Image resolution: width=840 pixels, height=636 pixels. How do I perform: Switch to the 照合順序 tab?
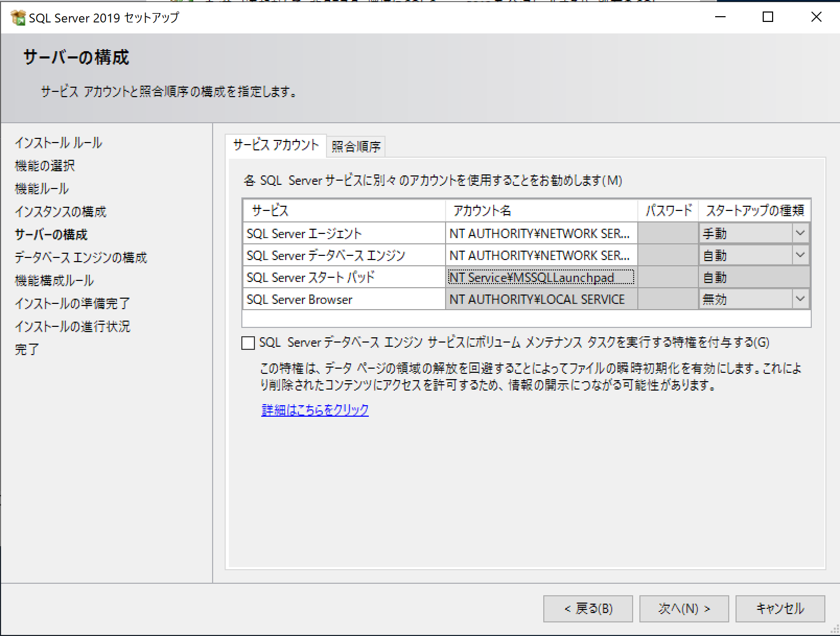point(356,146)
